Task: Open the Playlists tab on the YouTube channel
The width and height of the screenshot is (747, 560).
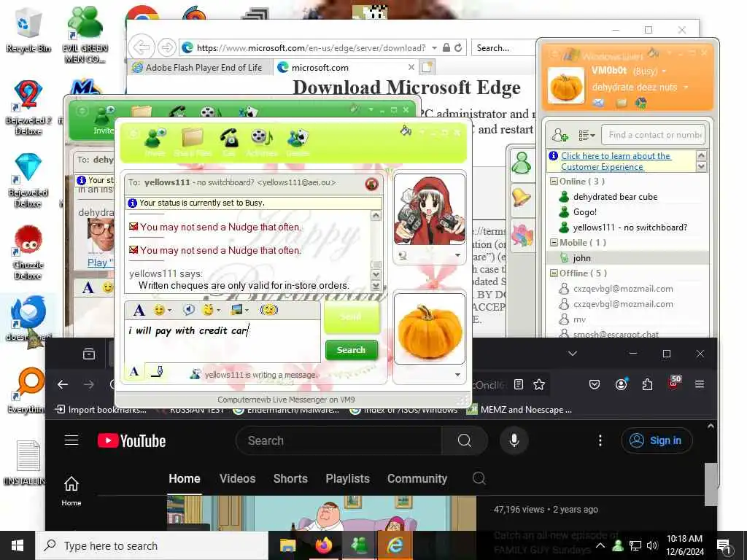Action: pos(348,478)
